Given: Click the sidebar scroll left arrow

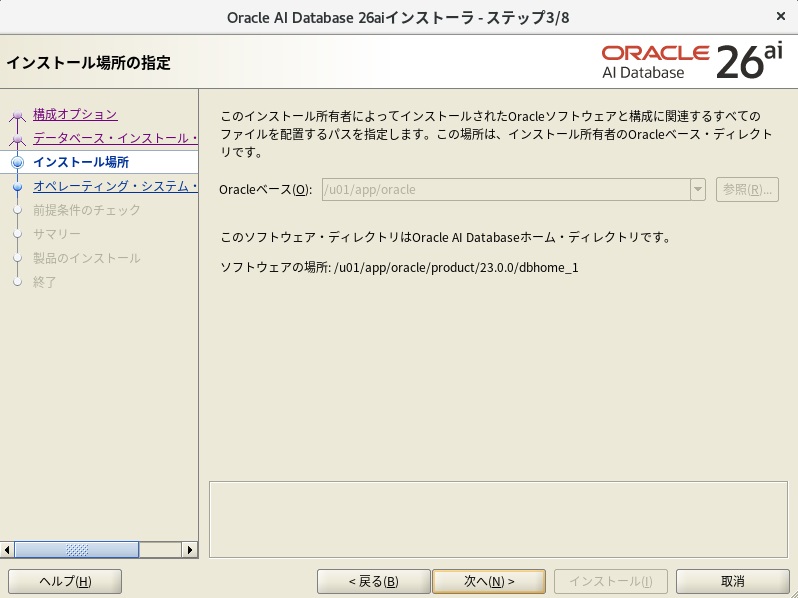Looking at the screenshot, I should pyautogui.click(x=7, y=550).
